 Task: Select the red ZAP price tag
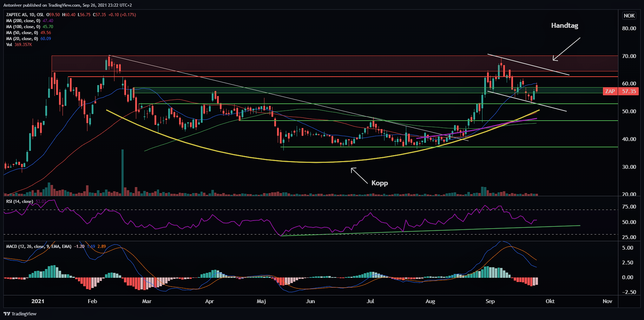610,91
